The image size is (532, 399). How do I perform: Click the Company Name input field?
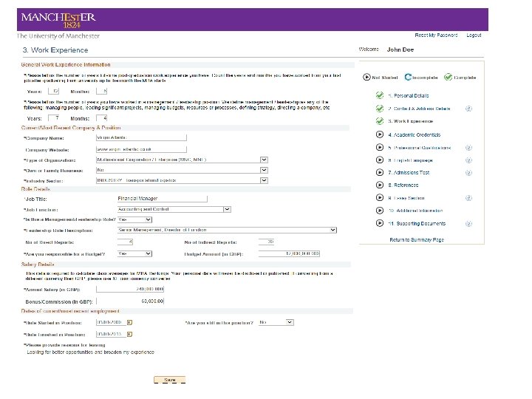(x=141, y=137)
